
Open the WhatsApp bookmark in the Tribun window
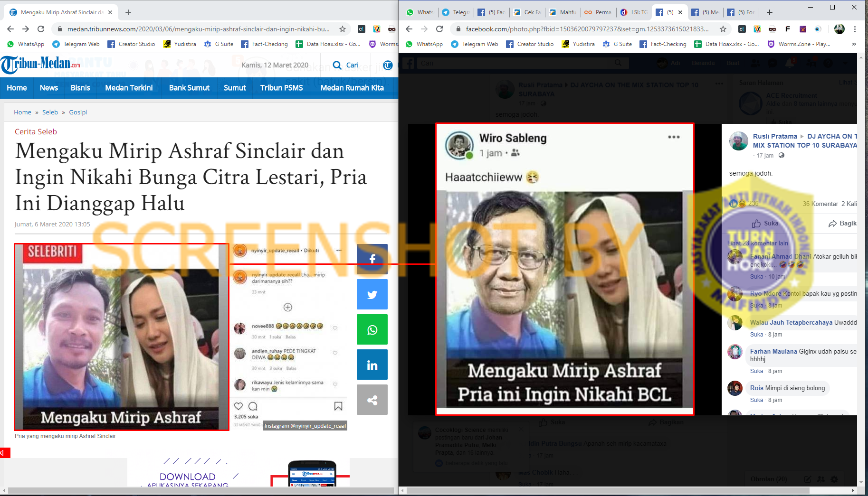point(26,44)
